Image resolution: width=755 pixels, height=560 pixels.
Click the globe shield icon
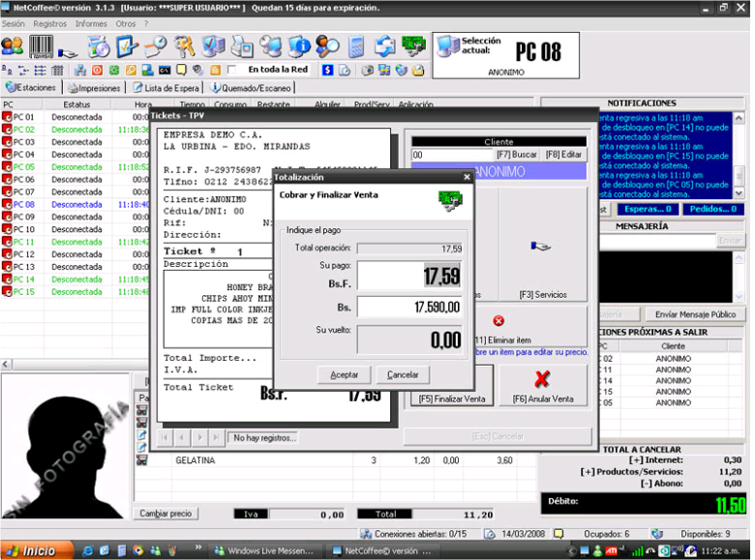402,71
